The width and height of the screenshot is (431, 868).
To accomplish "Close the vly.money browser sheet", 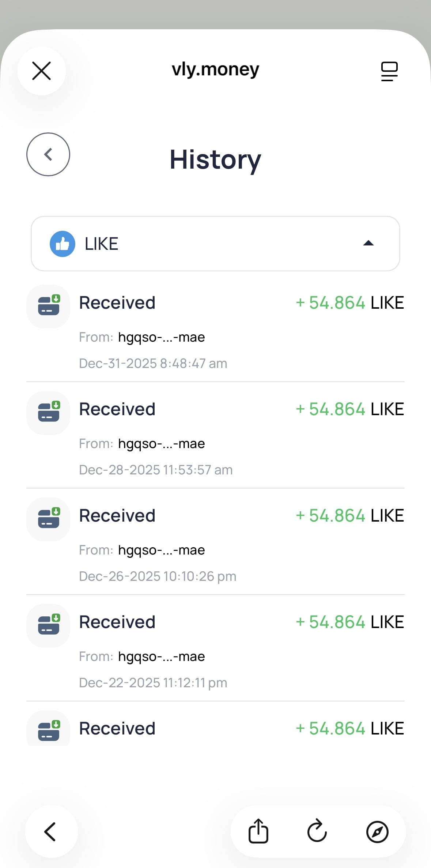I will click(x=42, y=71).
